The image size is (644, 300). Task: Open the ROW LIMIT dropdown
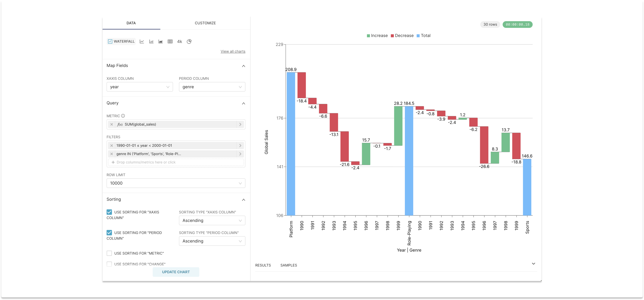click(176, 183)
